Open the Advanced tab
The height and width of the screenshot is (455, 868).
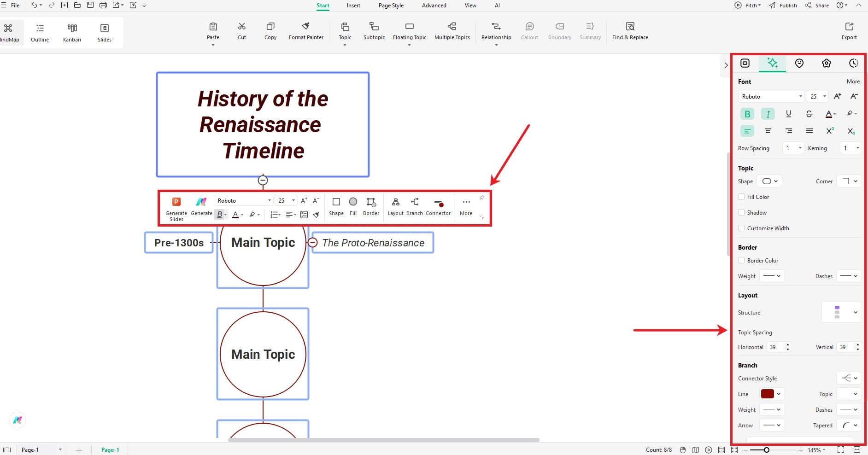[x=434, y=6]
